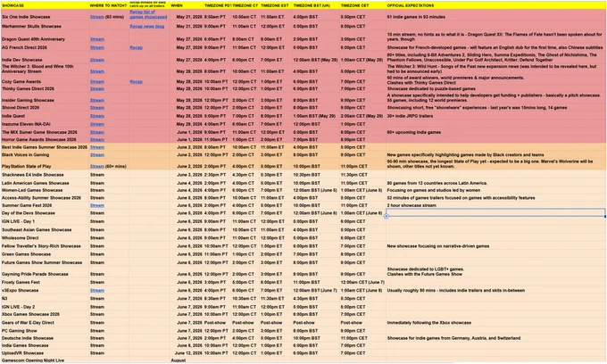Screen dimensions: 607x364
Task: Select the Gamescom Opening Night Live cell
Action: coord(45,360)
